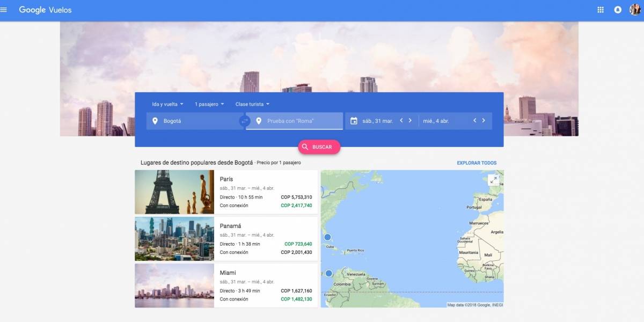The width and height of the screenshot is (644, 322).
Task: Click Miami connection price COP 1,482,130
Action: (296, 299)
